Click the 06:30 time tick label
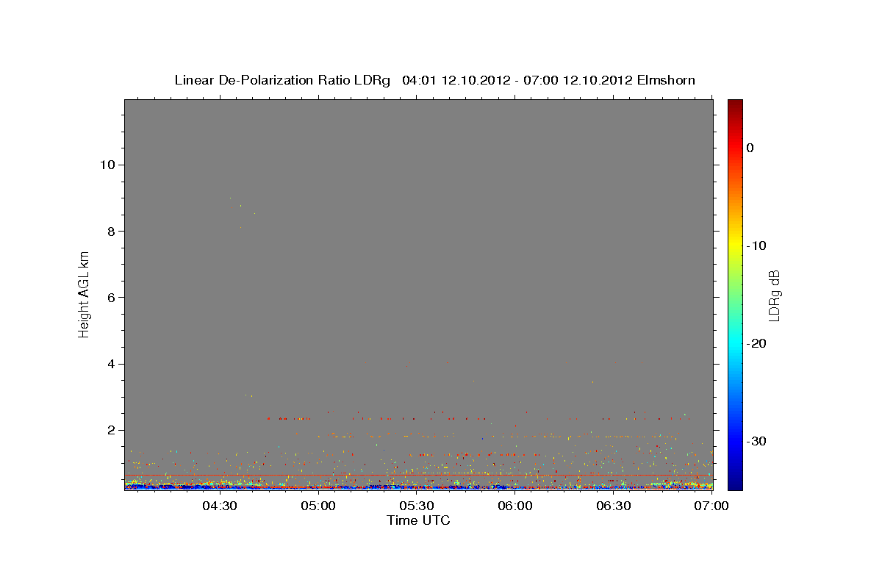This screenshot has height=588, width=882. [614, 506]
